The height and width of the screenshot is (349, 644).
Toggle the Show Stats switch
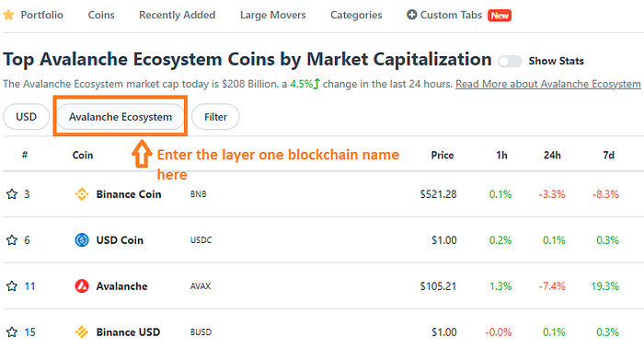pyautogui.click(x=510, y=62)
